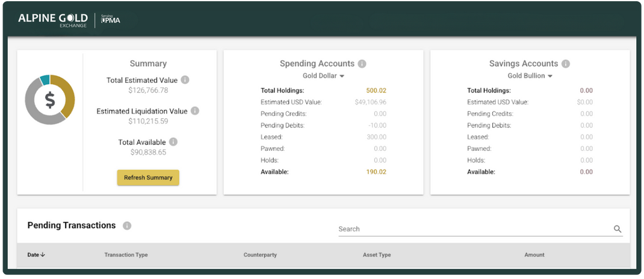Open info icon next to Total Estimated Value
The width and height of the screenshot is (644, 279).
(x=185, y=80)
